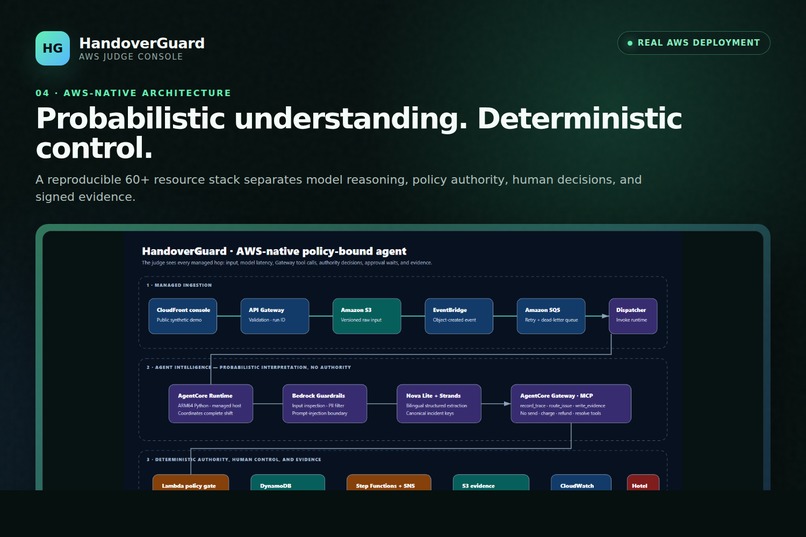Select the Lambda policy gate node
Viewport: 806px width, 537px height.
coord(191,483)
